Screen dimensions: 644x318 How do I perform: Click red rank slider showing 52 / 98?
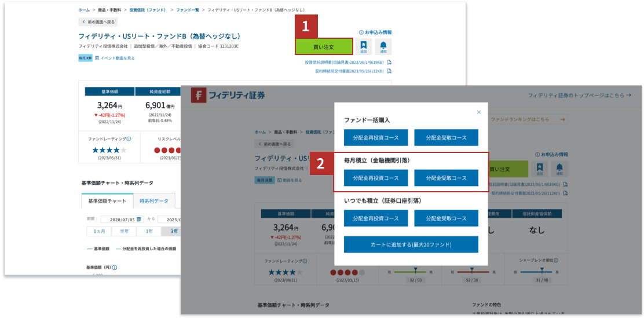pyautogui.click(x=473, y=272)
